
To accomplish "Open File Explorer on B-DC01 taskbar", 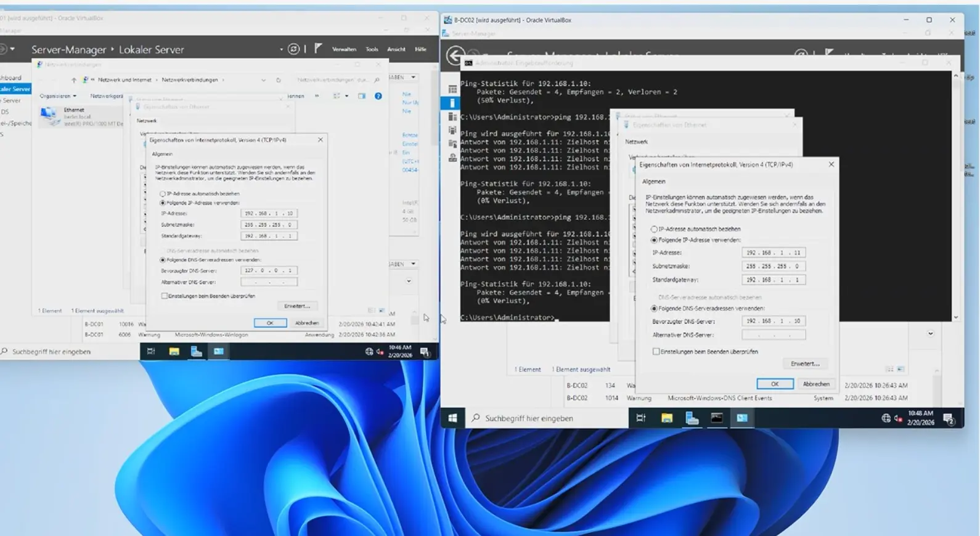I will [174, 351].
